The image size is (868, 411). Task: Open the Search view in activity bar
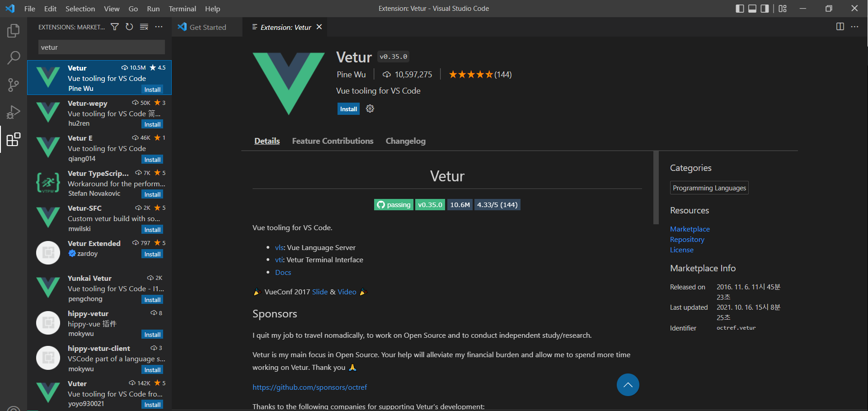click(x=14, y=57)
